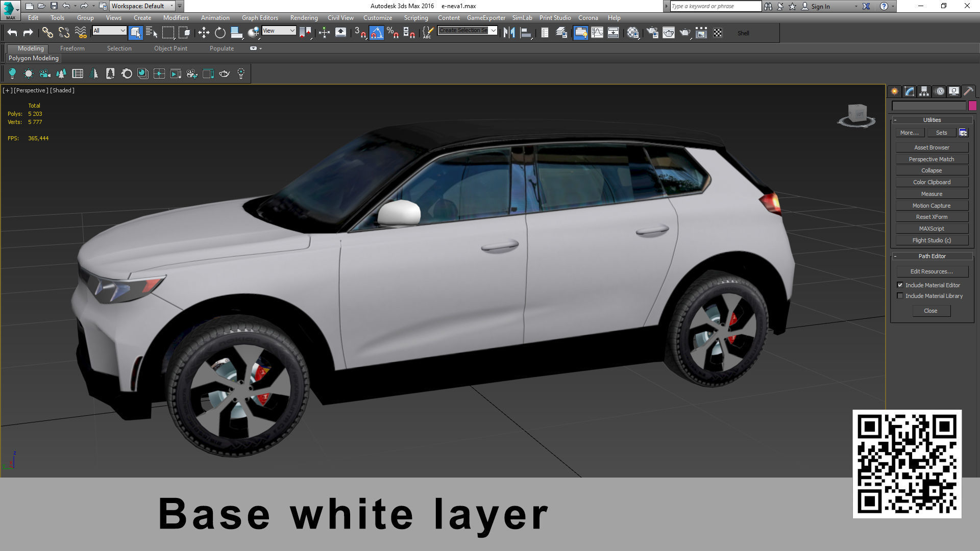The width and height of the screenshot is (980, 551).
Task: Open the Hierarchy command panel tab
Action: [x=924, y=91]
